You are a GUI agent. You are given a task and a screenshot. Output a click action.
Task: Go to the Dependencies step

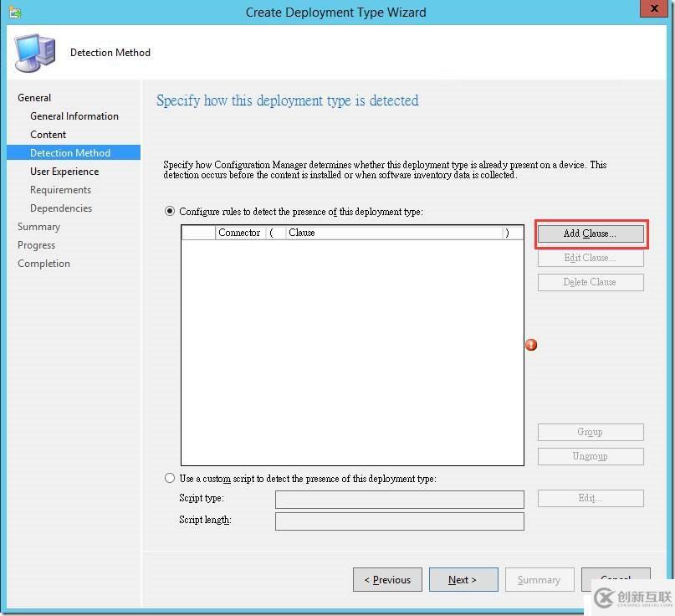(x=61, y=208)
